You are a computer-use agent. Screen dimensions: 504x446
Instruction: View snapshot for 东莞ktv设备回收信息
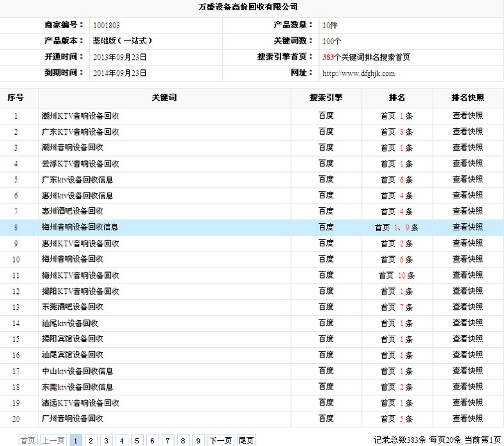pyautogui.click(x=467, y=387)
